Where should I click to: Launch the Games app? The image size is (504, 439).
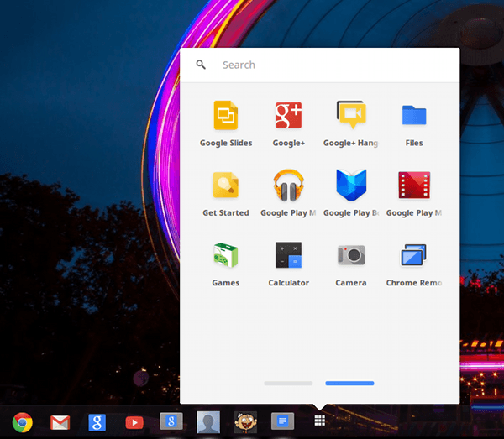226,255
